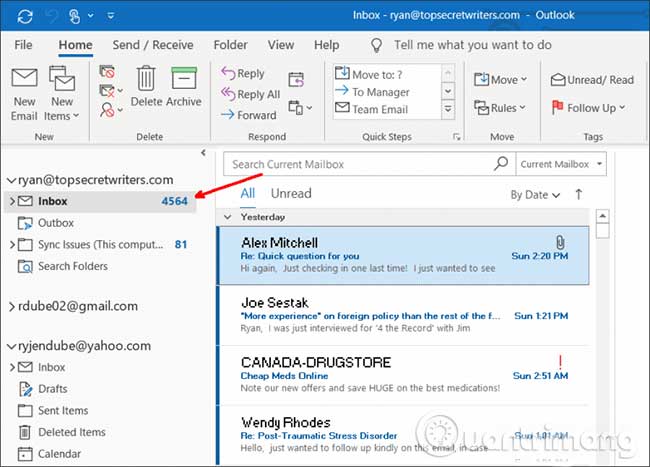This screenshot has height=467, width=650.
Task: Open the Send / Receive ribbon tab
Action: tap(153, 45)
